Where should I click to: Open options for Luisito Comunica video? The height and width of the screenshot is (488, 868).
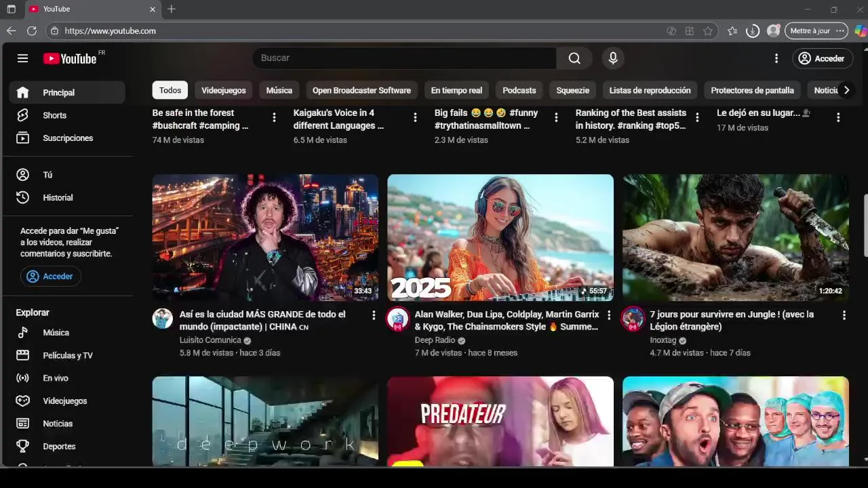click(374, 315)
